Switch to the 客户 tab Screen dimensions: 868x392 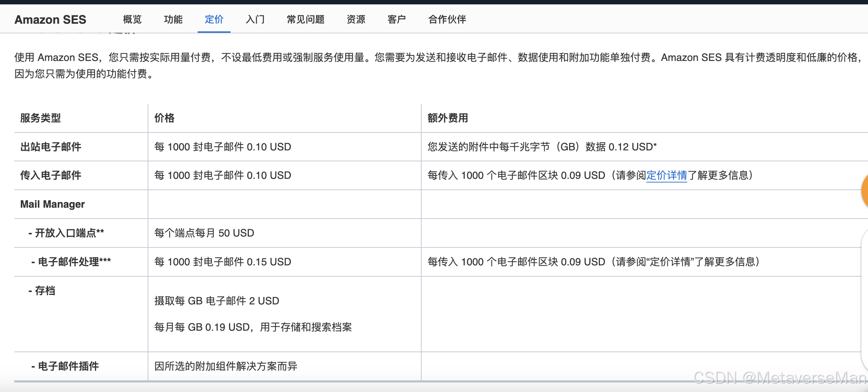click(x=397, y=19)
